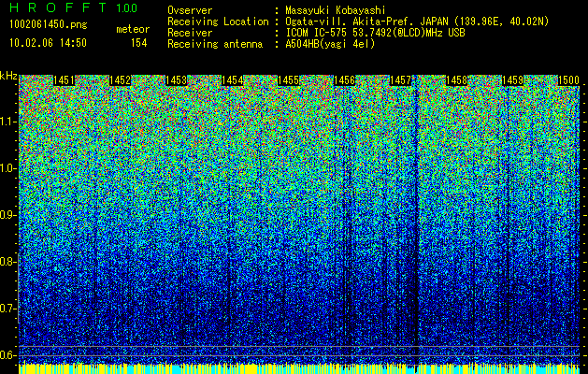The image size is (588, 374).
Task: Click the 1457 time marker
Action: point(400,80)
